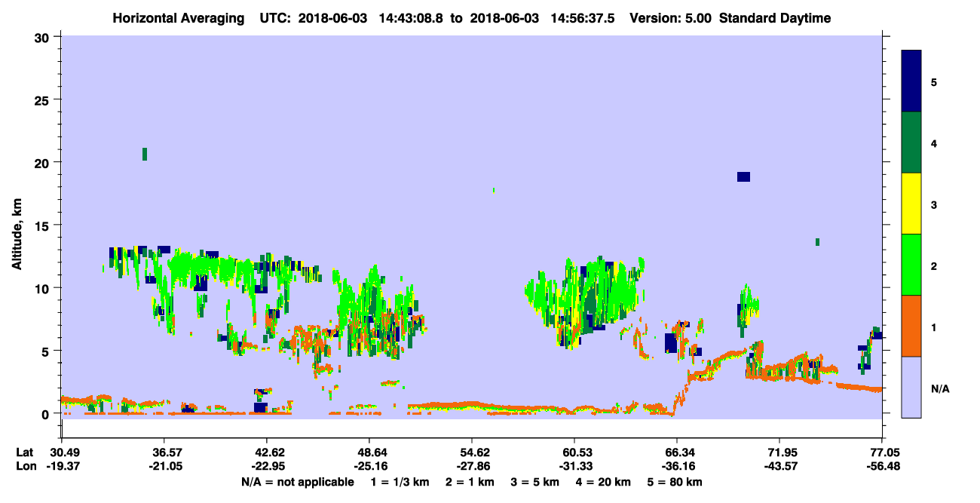Click the lavender N/A colorbar segment
The image size is (980, 503).
(911, 387)
